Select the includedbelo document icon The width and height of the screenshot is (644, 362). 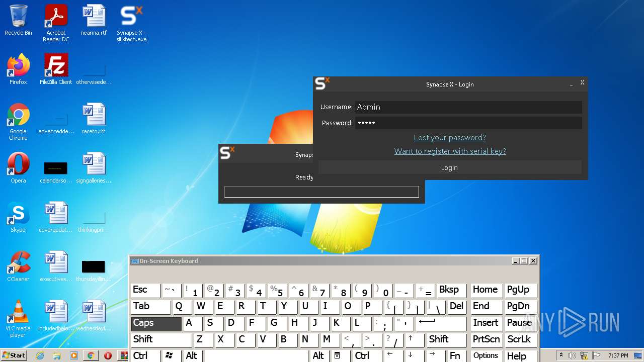(x=56, y=316)
